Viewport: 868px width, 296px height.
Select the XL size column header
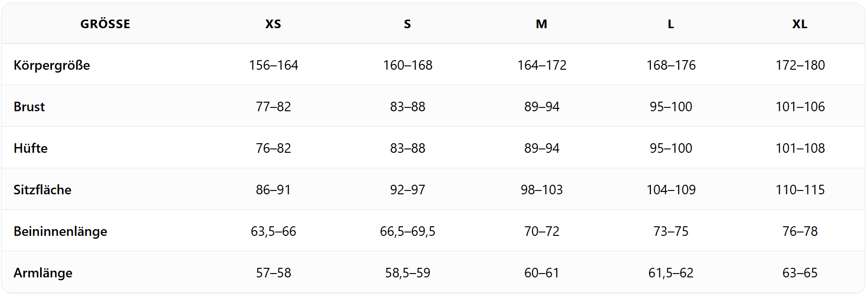point(800,24)
